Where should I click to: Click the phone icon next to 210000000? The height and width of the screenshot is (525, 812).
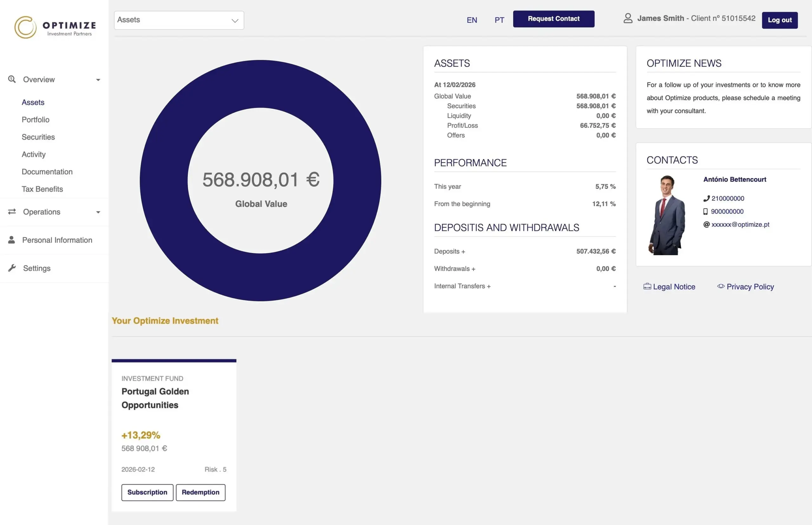click(x=706, y=198)
